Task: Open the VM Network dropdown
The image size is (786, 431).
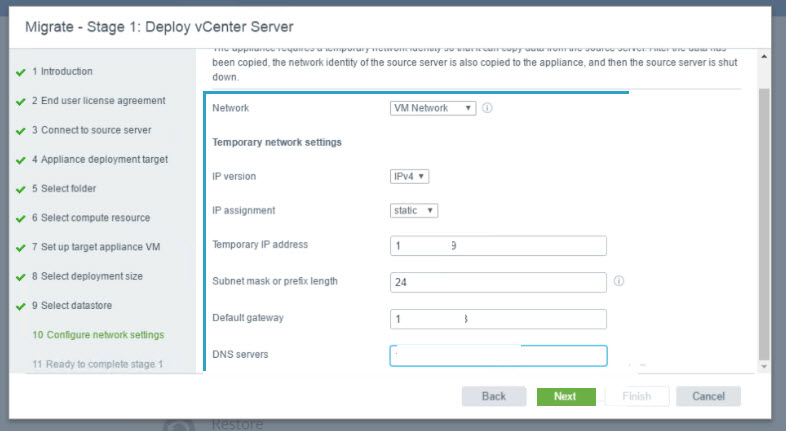Action: click(432, 108)
